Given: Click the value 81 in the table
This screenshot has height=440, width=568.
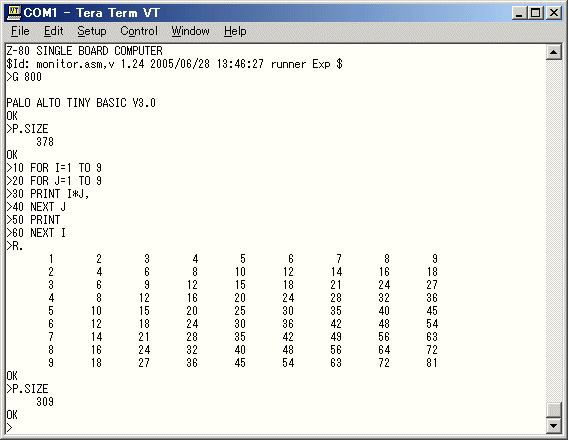Looking at the screenshot, I should click(x=432, y=363).
